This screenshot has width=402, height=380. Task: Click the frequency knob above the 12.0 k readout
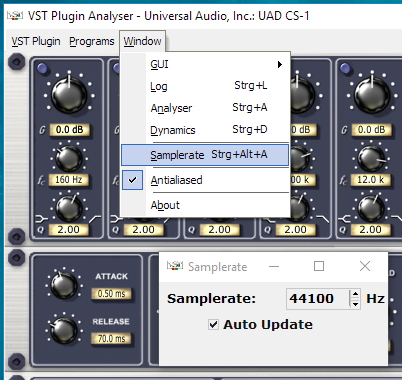[x=371, y=158]
